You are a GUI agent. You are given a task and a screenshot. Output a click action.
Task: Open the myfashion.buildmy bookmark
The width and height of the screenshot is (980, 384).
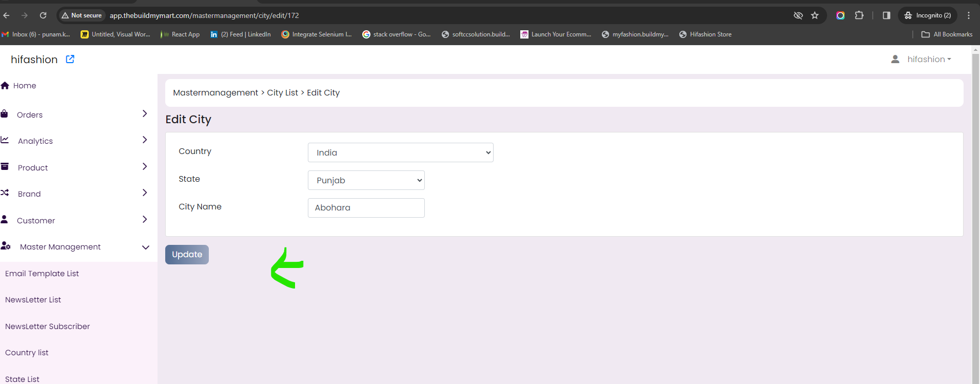635,34
